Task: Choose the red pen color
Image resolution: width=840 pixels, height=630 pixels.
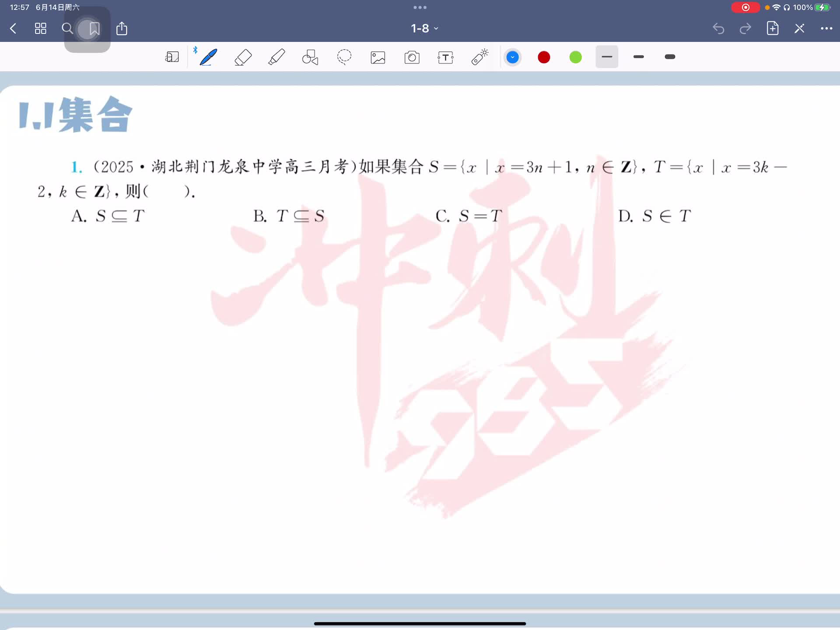Action: [x=544, y=57]
